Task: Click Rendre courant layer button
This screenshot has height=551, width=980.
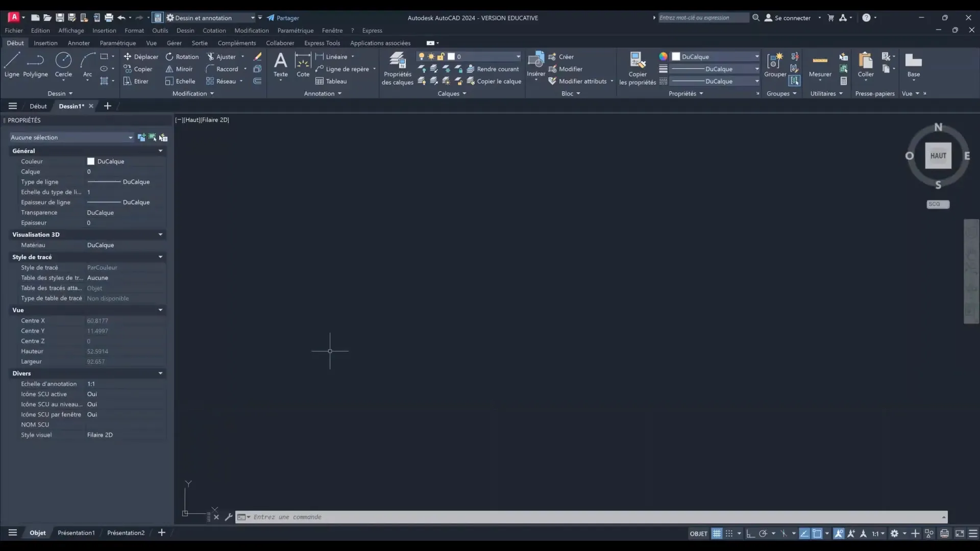Action: point(493,69)
